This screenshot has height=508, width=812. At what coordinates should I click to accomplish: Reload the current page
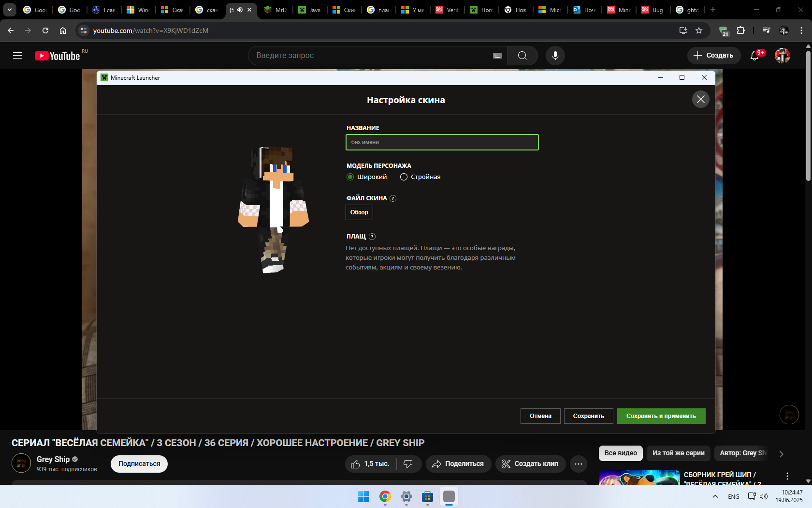point(45,30)
